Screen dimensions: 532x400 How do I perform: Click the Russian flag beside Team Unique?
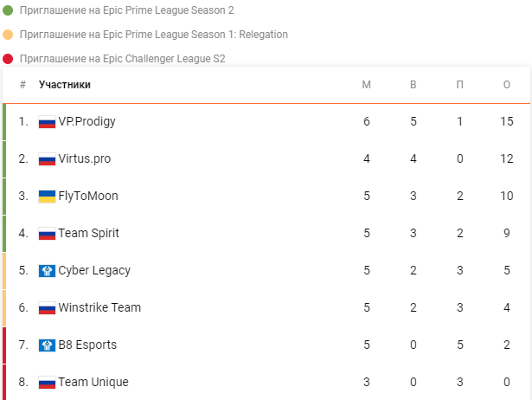(47, 383)
